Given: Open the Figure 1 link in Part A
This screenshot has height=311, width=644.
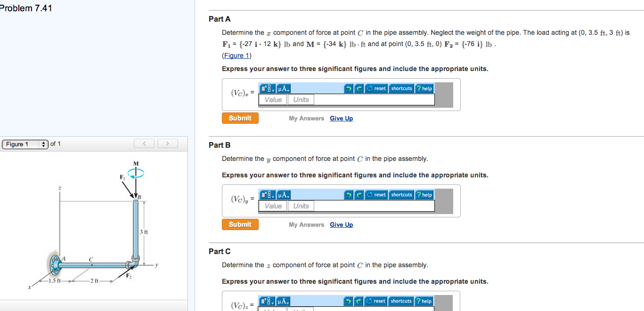Looking at the screenshot, I should tap(236, 55).
